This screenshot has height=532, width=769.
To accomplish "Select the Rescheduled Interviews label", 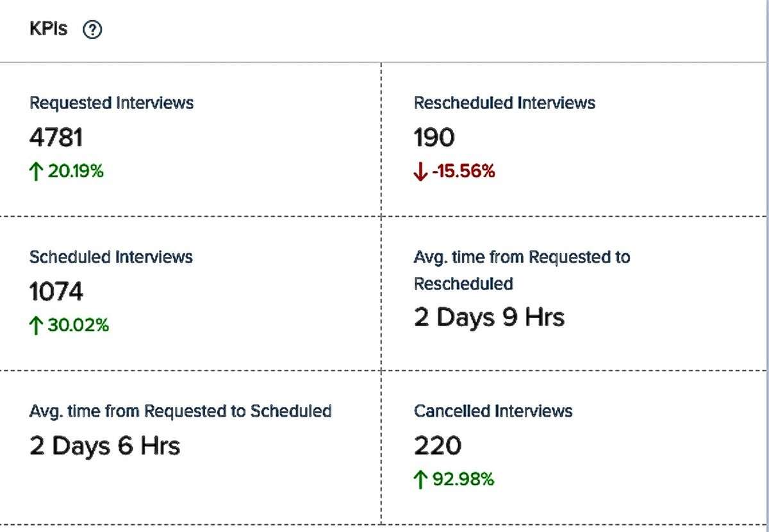I will coord(504,103).
